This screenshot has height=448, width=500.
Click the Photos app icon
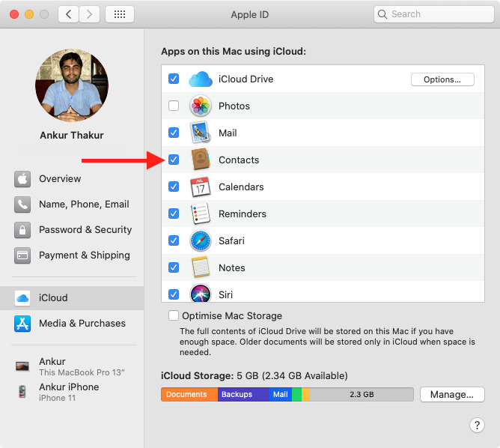[x=201, y=106]
